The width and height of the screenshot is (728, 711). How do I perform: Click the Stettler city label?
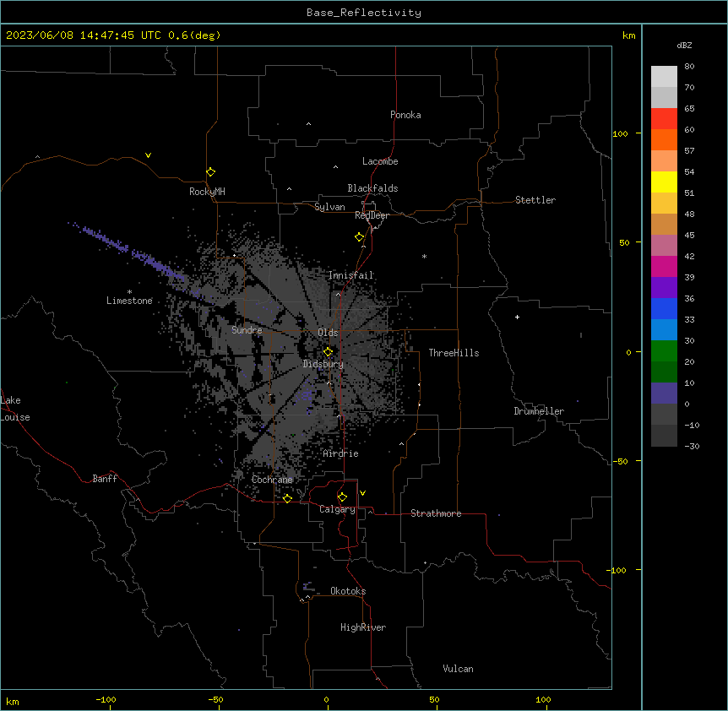535,200
